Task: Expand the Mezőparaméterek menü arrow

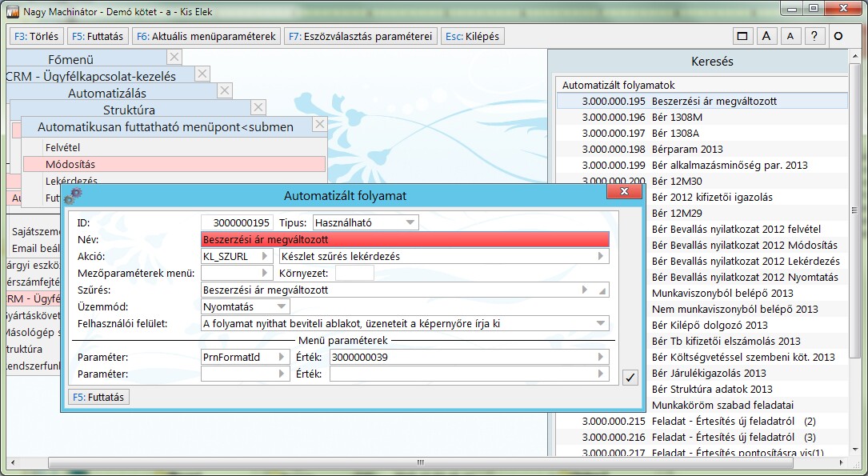Action: pyautogui.click(x=265, y=273)
